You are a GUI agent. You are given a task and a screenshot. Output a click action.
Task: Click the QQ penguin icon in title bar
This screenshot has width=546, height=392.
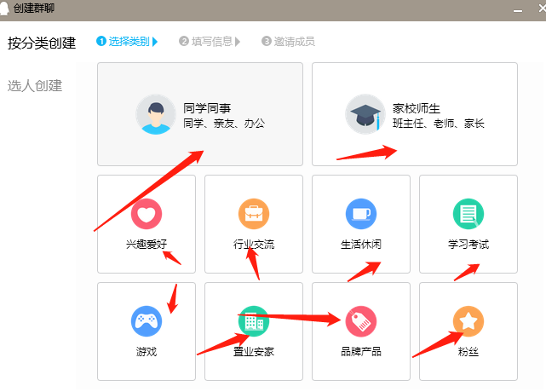(3, 8)
